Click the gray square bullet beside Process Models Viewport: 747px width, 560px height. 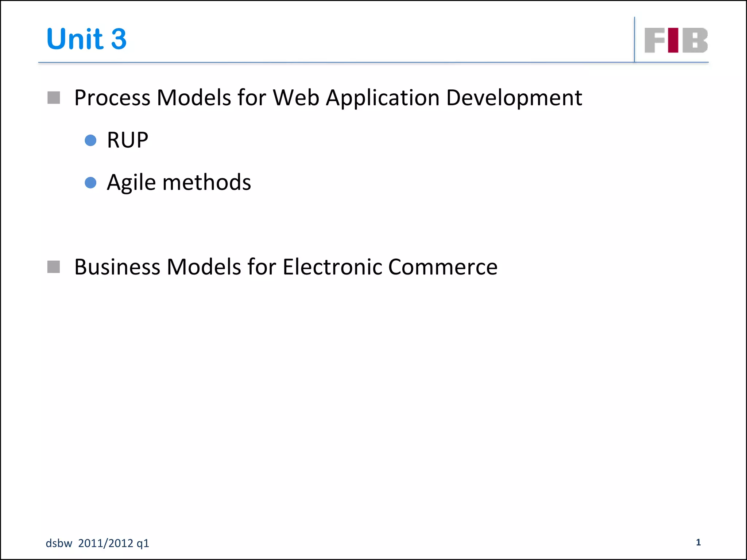pyautogui.click(x=54, y=98)
